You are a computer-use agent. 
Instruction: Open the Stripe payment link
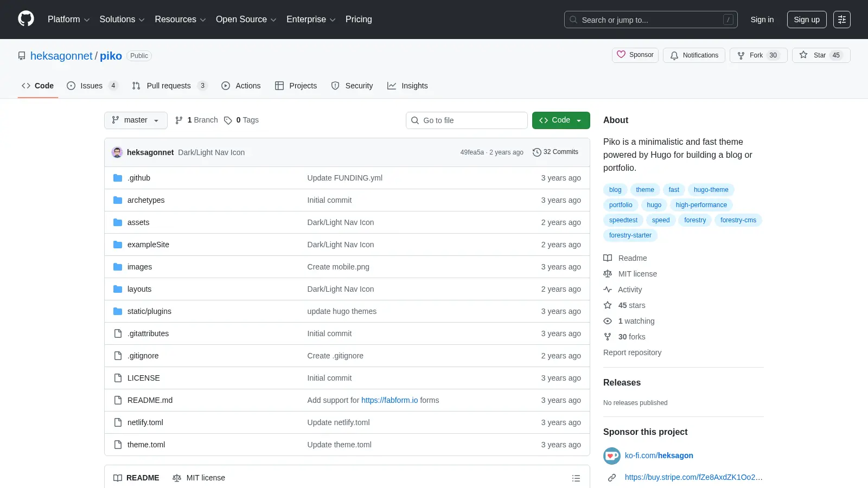point(694,478)
